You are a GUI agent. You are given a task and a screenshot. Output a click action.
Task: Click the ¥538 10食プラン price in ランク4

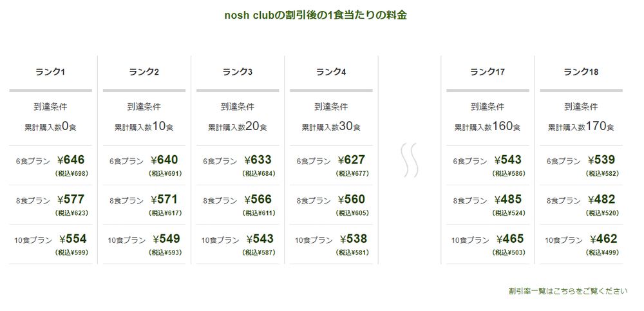tap(354, 239)
